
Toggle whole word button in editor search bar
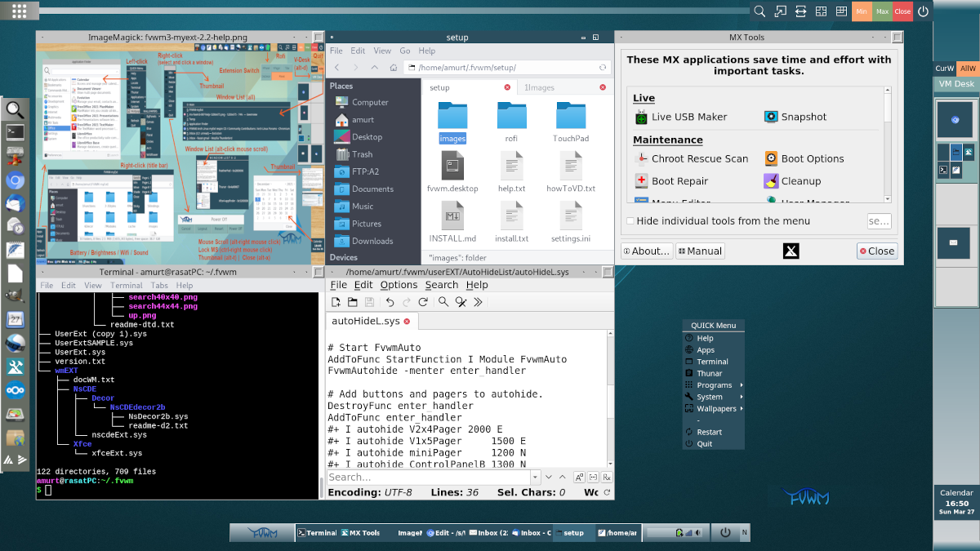594,478
